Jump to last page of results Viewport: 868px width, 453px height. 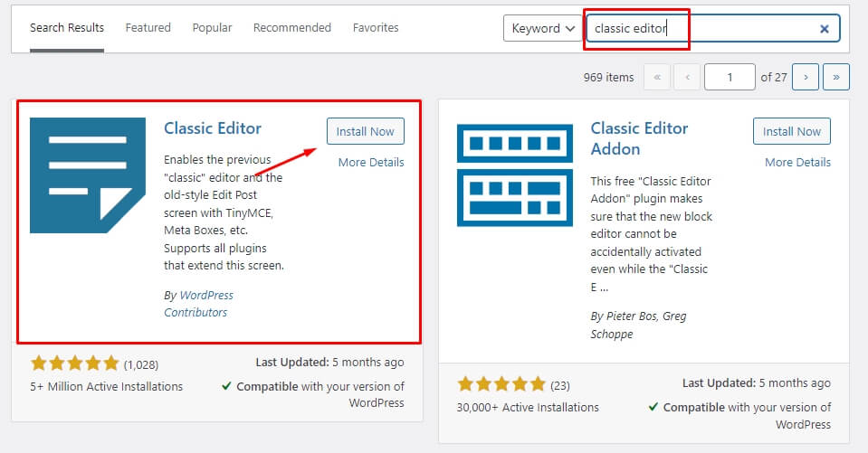pyautogui.click(x=836, y=77)
